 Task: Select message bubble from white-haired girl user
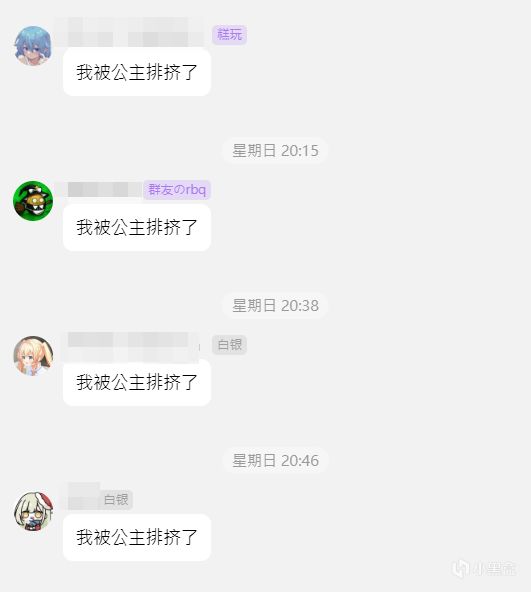pos(137,537)
